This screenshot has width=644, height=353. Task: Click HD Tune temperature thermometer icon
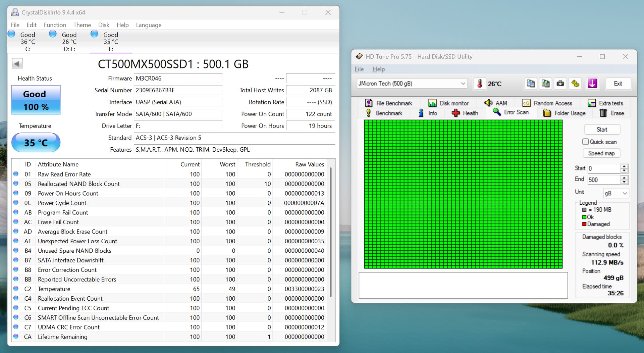[480, 84]
